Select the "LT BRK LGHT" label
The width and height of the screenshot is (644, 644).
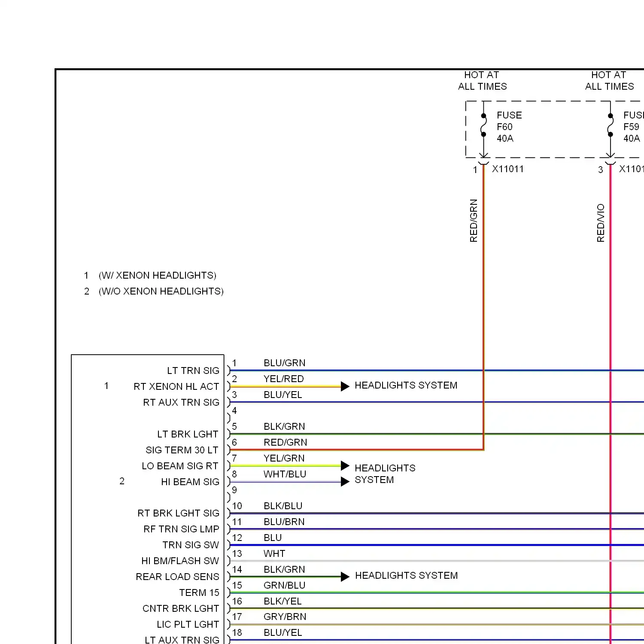pos(188,434)
